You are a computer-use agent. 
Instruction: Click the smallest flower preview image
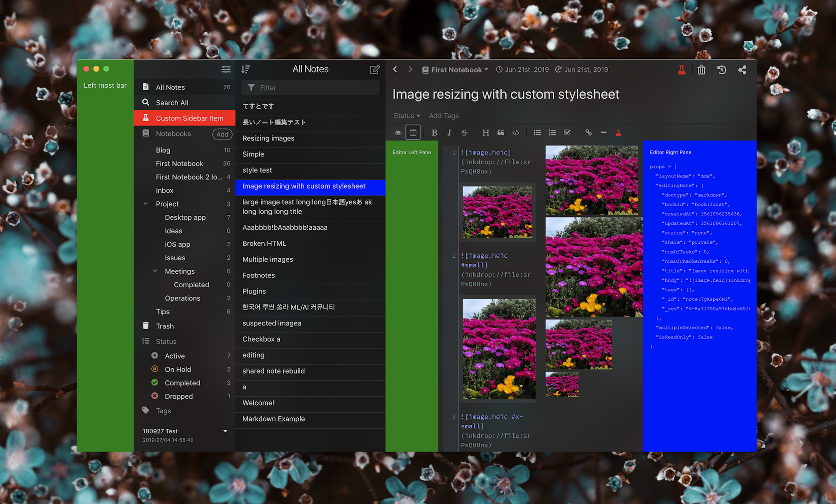[x=562, y=384]
